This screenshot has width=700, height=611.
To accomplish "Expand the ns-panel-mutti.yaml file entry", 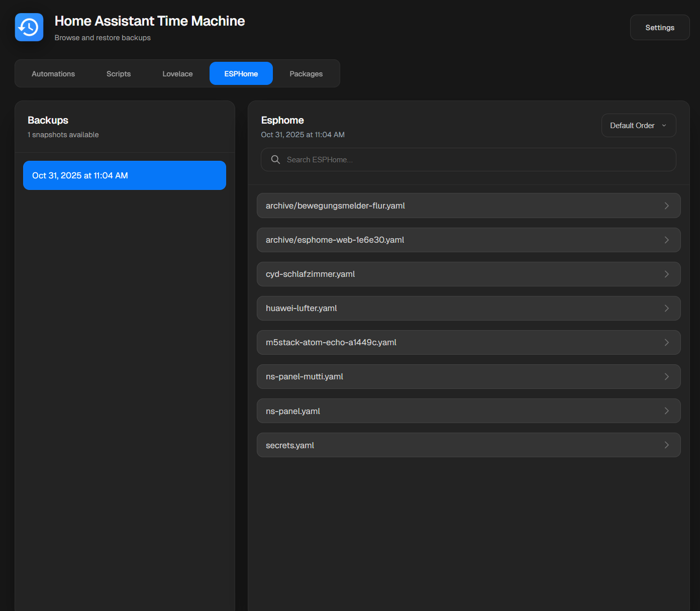I will (468, 377).
